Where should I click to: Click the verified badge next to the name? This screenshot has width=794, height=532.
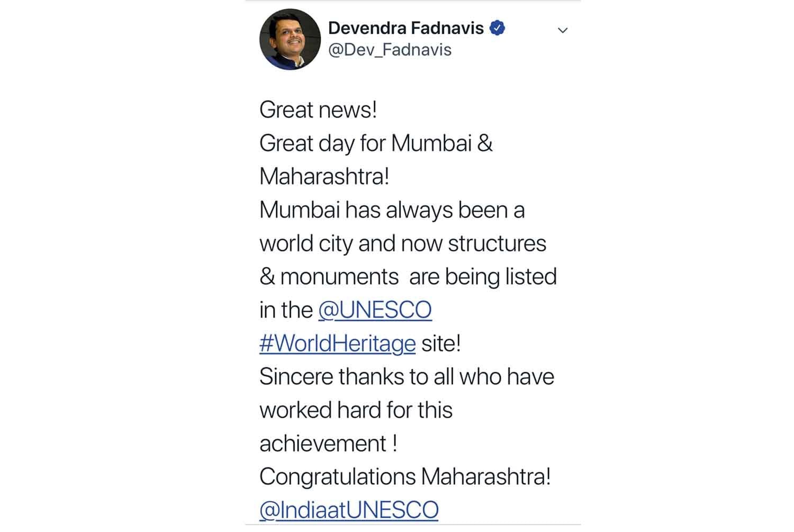[498, 29]
